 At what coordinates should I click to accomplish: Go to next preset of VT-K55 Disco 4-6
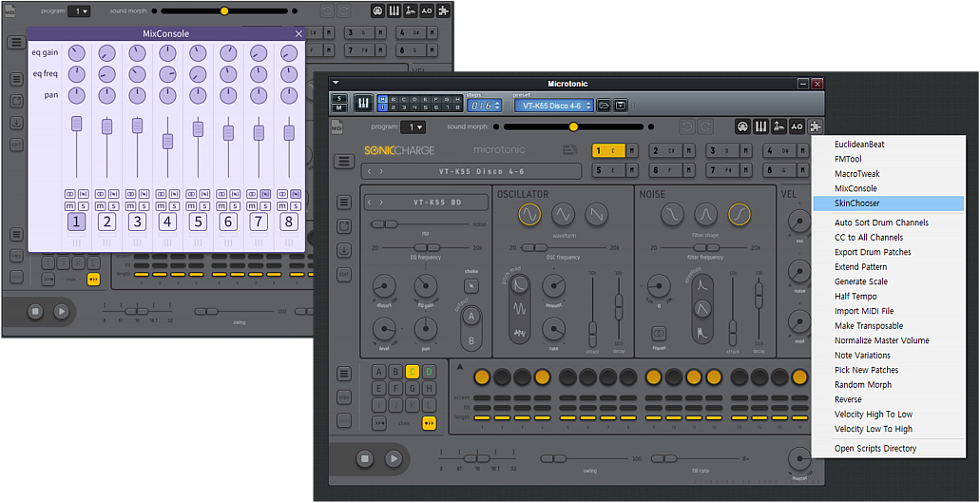[381, 171]
